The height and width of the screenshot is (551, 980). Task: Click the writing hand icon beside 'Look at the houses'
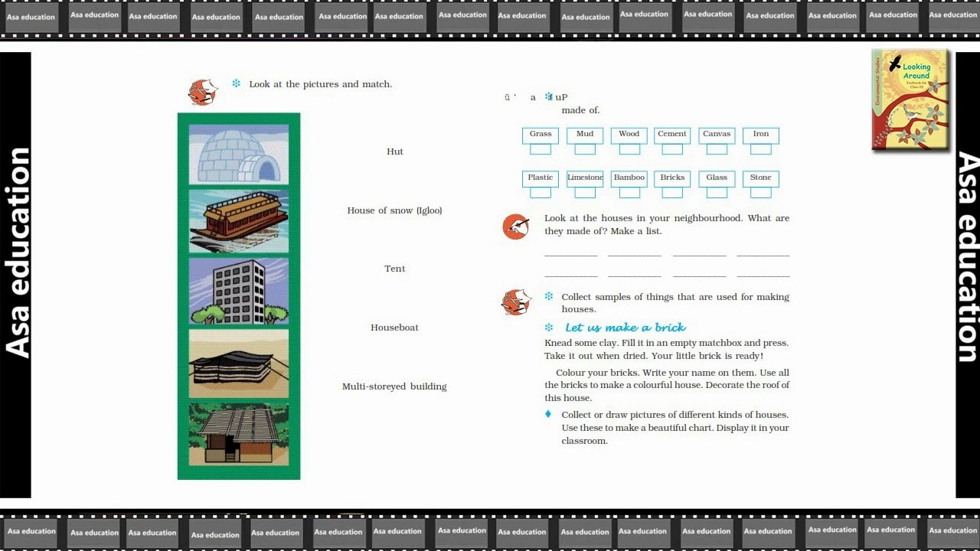tap(516, 227)
